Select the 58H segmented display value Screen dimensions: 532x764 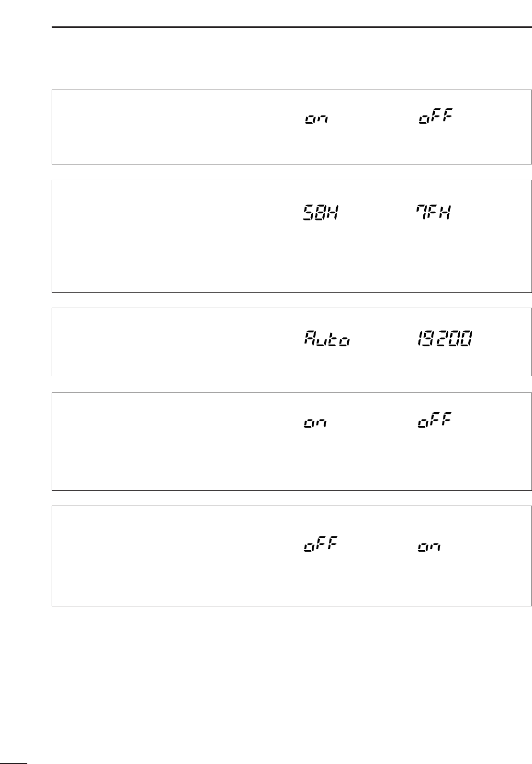[x=320, y=213]
